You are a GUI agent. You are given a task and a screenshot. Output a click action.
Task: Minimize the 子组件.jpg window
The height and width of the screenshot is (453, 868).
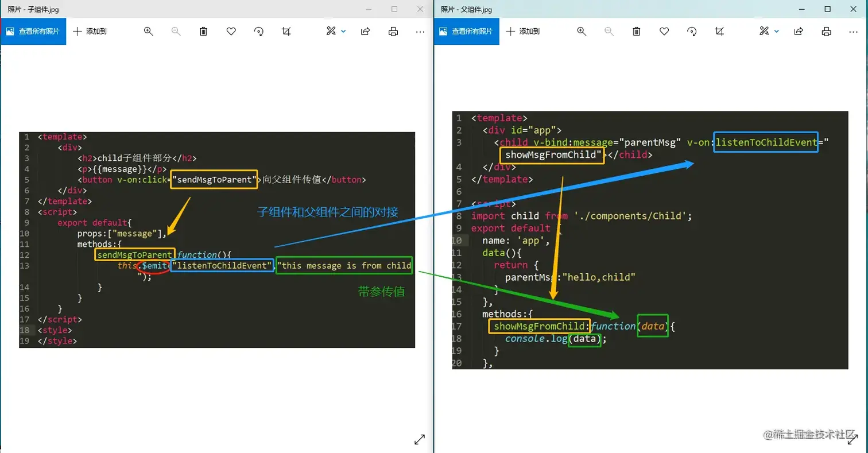[x=368, y=9]
